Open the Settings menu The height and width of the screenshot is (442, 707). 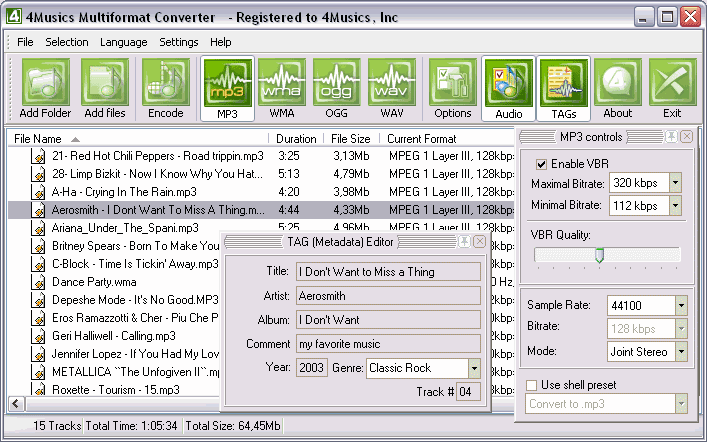[179, 42]
